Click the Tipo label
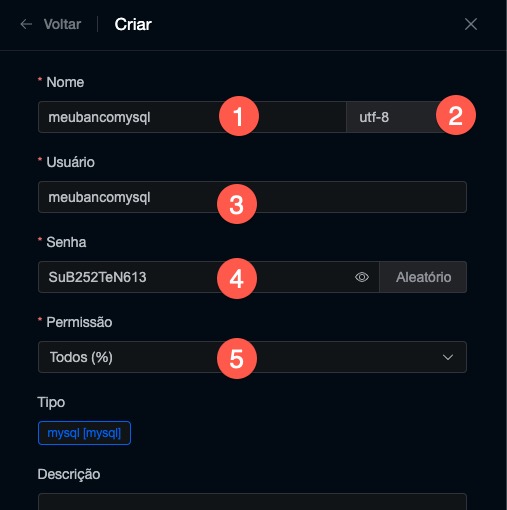This screenshot has width=507, height=510. point(51,403)
